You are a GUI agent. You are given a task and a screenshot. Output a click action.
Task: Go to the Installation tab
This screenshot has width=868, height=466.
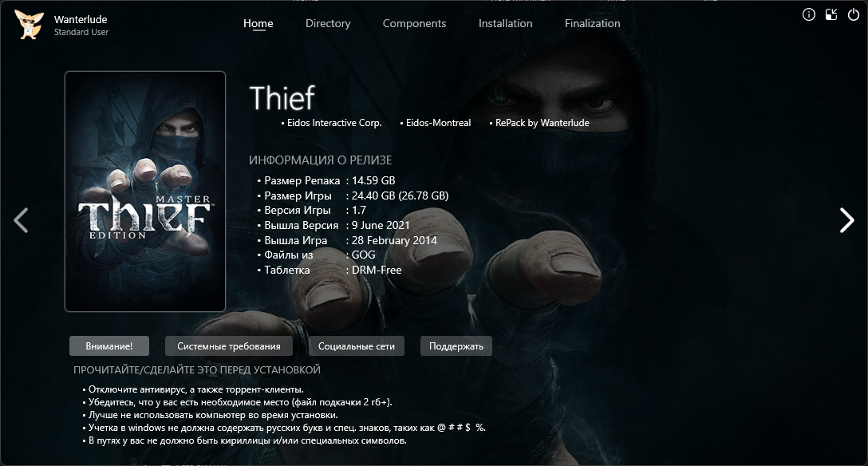tap(506, 23)
